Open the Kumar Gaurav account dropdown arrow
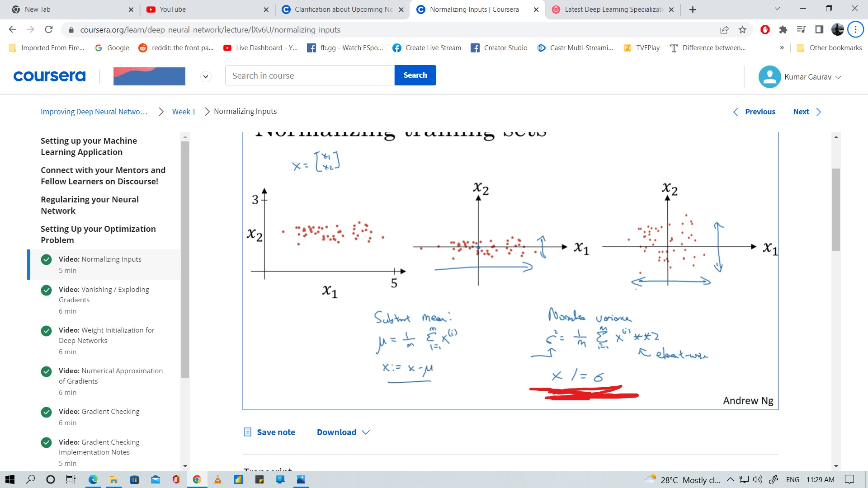868x488 pixels. coord(838,77)
